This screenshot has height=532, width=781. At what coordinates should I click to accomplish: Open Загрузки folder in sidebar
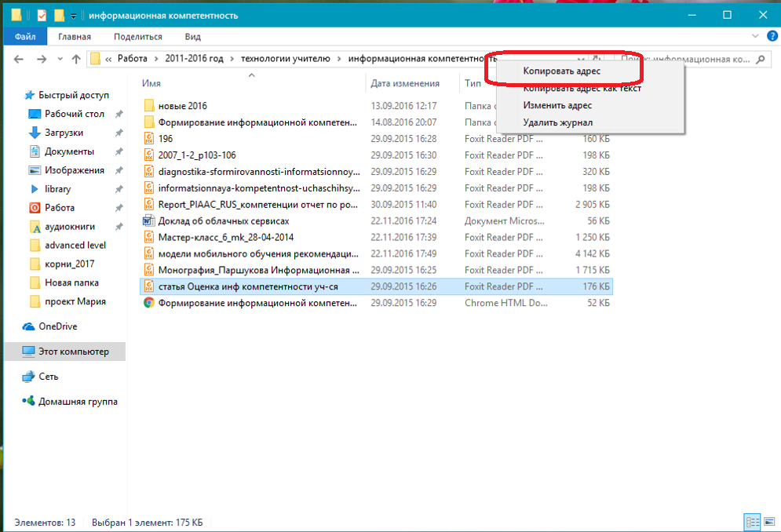64,133
